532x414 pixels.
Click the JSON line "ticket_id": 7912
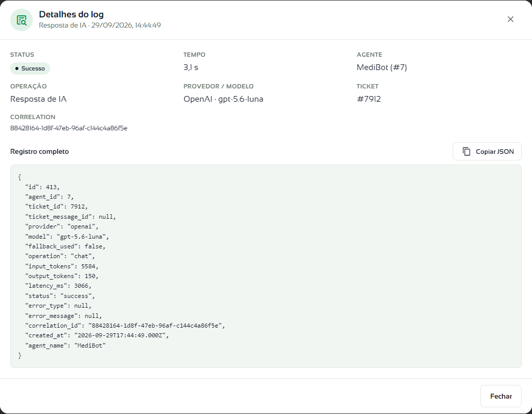click(x=56, y=207)
